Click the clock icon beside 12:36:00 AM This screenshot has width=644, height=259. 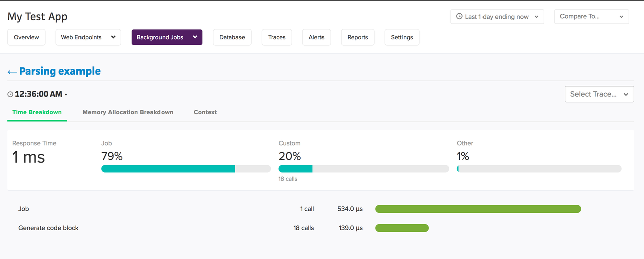coord(10,94)
